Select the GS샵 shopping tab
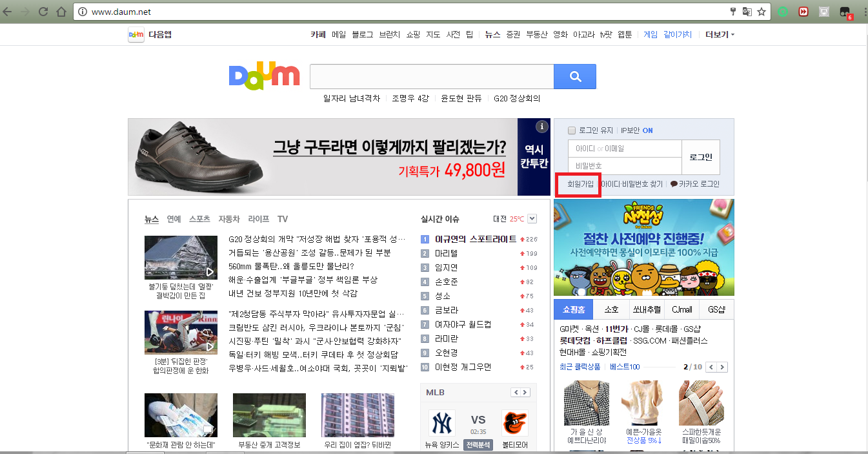 (716, 309)
